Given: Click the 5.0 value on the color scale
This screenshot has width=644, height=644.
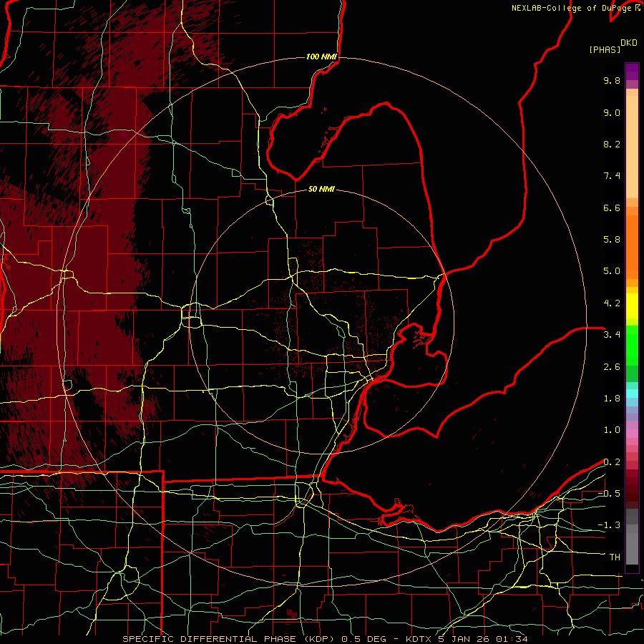Looking at the screenshot, I should point(612,271).
